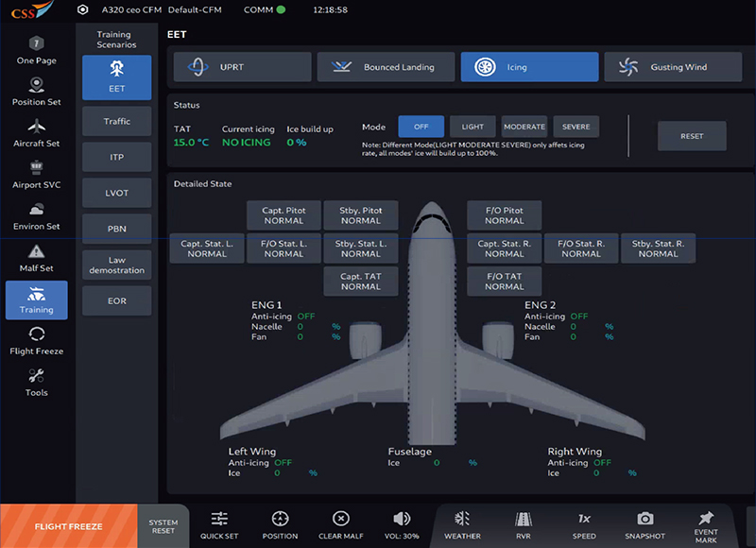Open the Quick Set sliders icon

point(219,519)
